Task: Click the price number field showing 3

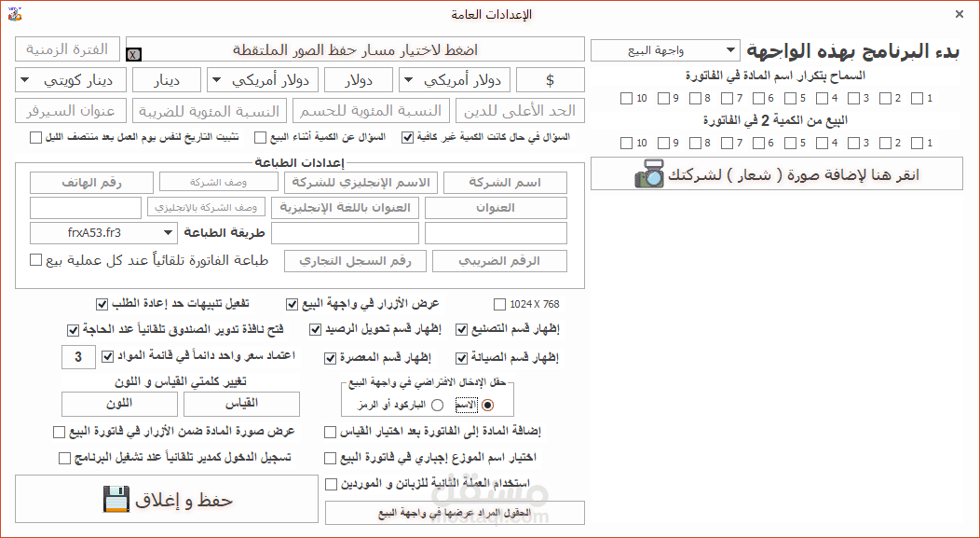Action: click(x=78, y=356)
